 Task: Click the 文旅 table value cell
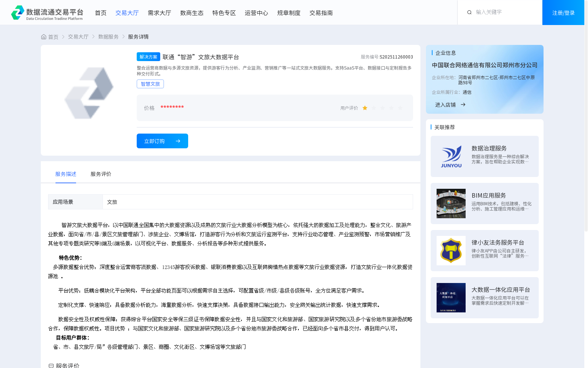258,202
